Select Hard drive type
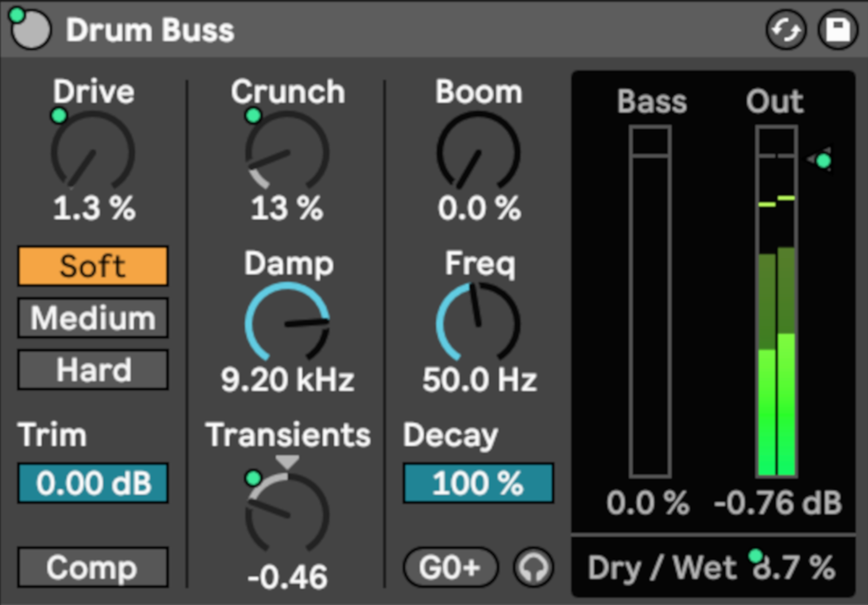The image size is (868, 605). click(x=93, y=370)
